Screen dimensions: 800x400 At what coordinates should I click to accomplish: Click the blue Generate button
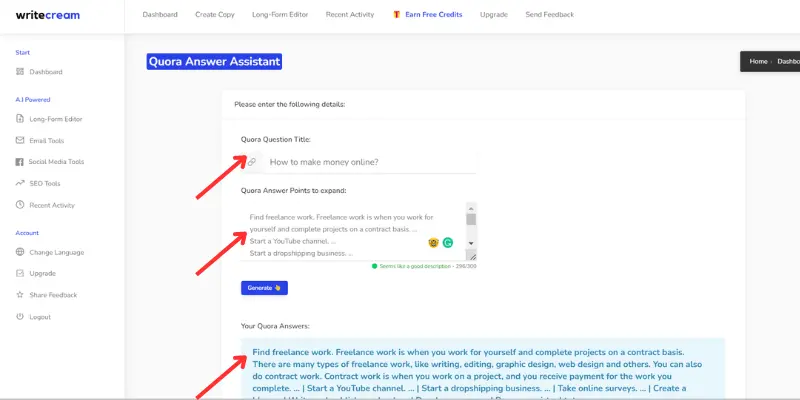pyautogui.click(x=264, y=288)
